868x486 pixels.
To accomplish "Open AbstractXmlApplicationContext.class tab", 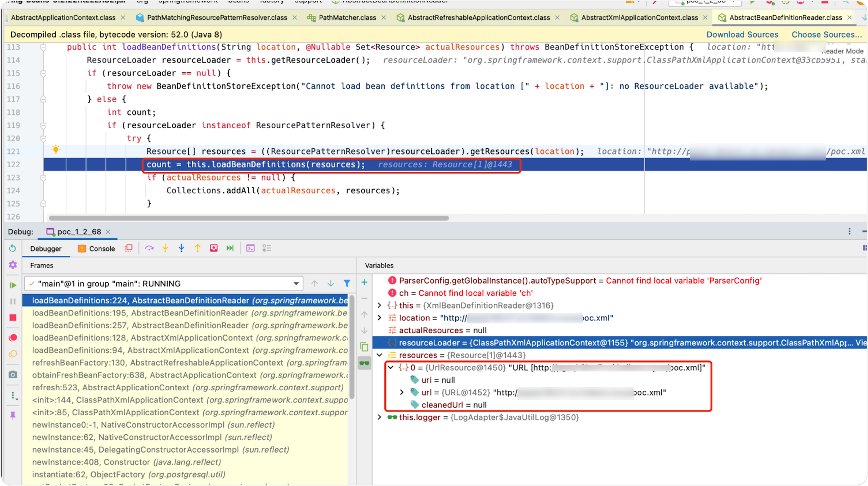I will tap(639, 18).
